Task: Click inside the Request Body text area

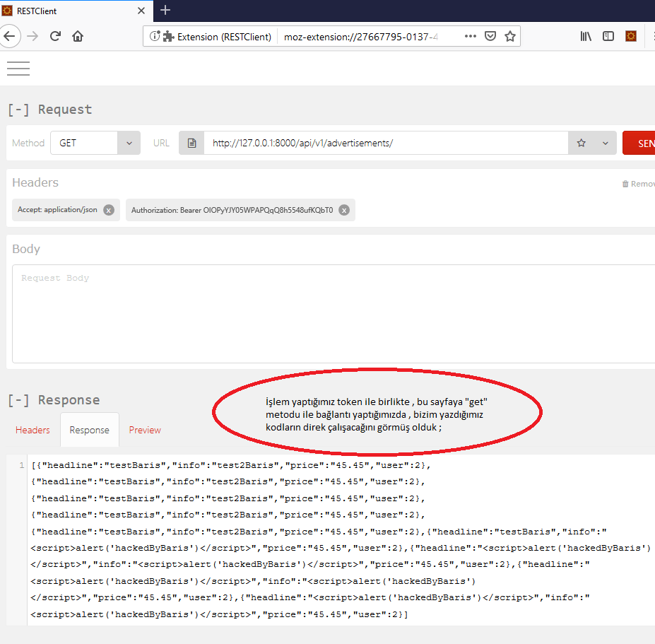Action: (x=332, y=315)
